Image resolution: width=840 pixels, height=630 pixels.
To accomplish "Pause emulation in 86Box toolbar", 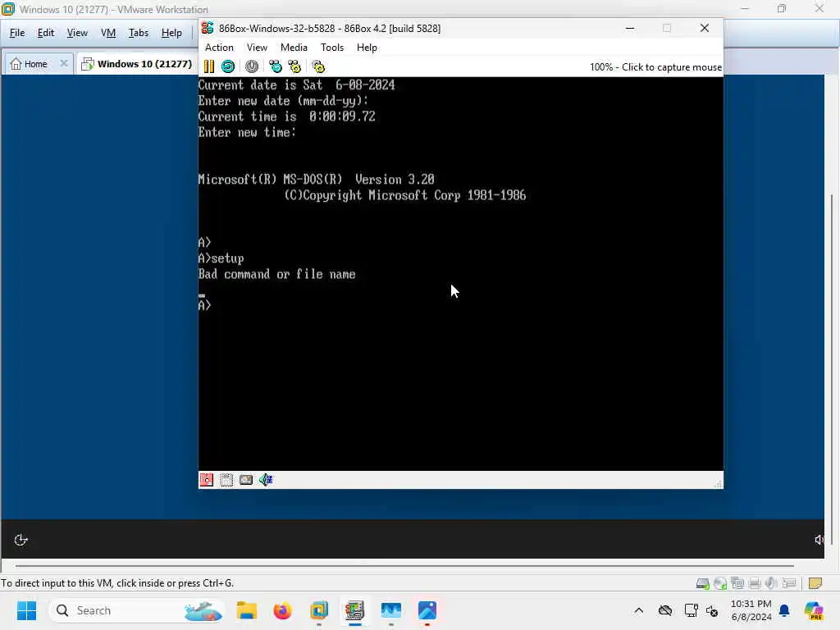I will [209, 66].
